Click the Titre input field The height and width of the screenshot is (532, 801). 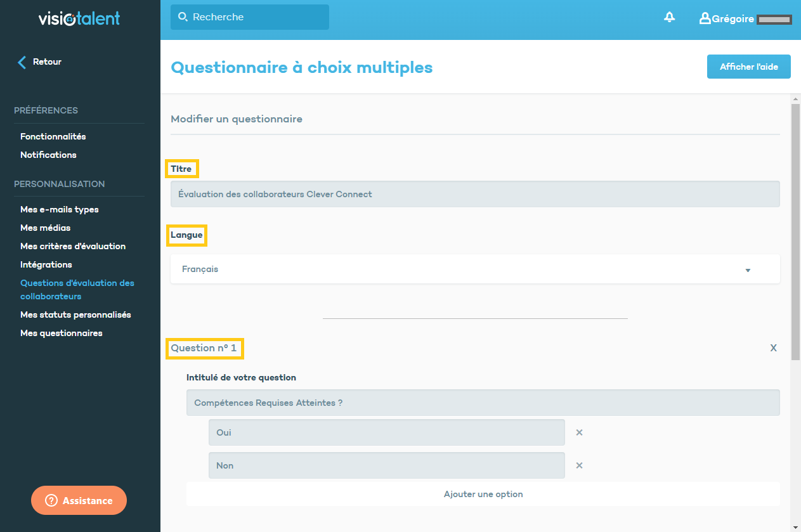[x=474, y=195]
